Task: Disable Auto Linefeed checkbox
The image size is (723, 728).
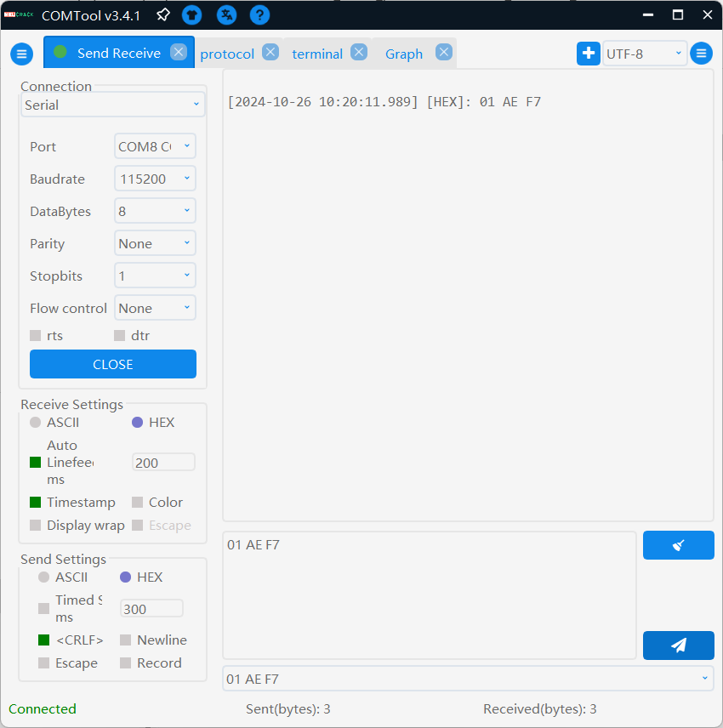Action: tap(35, 463)
